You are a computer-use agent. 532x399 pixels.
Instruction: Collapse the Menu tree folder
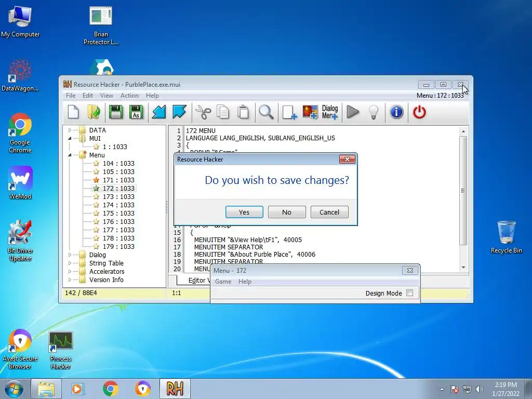pyautogui.click(x=70, y=155)
